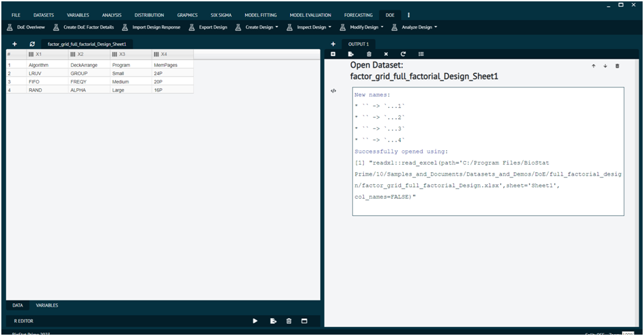
Task: Select the OUTPUT 1 tab
Action: point(359,44)
